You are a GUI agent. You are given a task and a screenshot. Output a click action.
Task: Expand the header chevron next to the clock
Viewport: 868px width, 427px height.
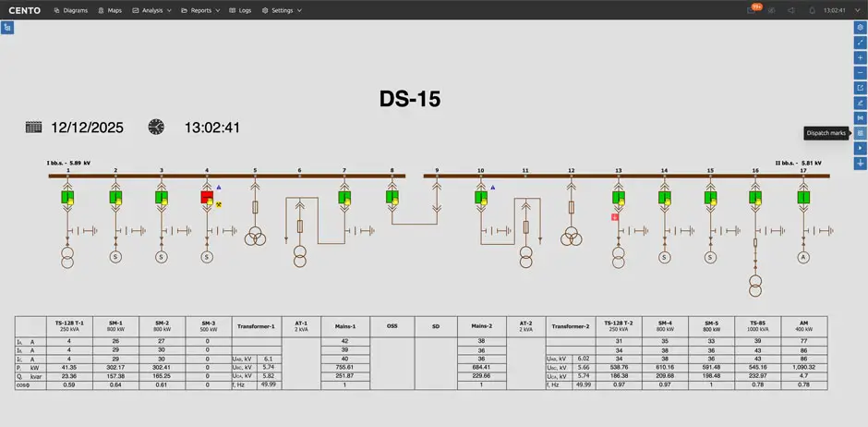click(858, 10)
